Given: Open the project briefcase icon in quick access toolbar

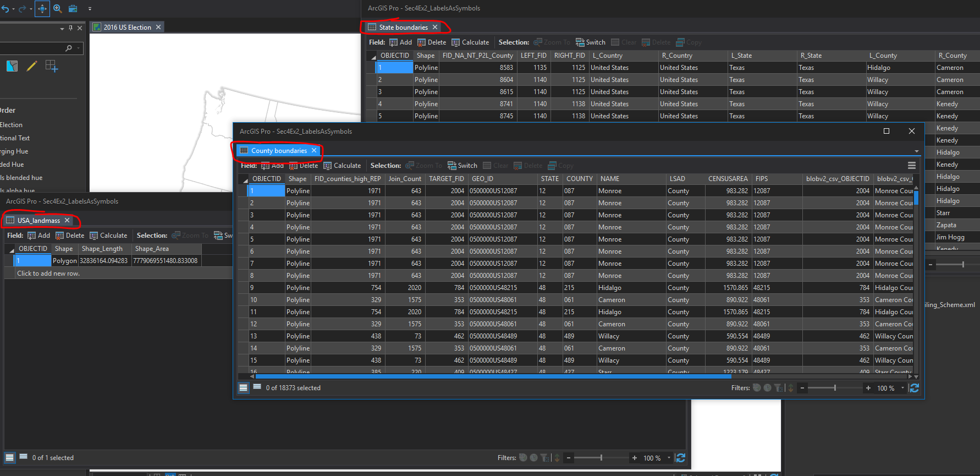Looking at the screenshot, I should coord(73,9).
